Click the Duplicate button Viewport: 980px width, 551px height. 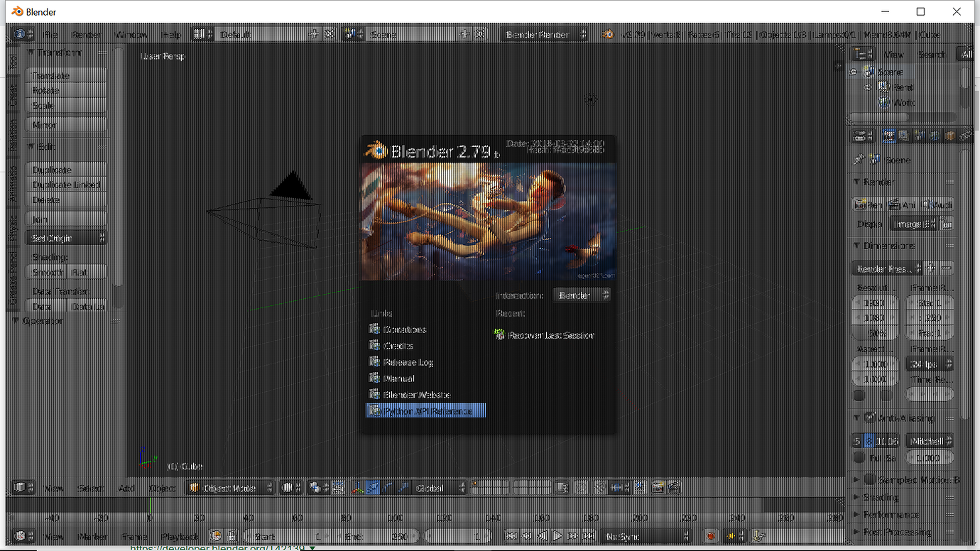click(67, 170)
